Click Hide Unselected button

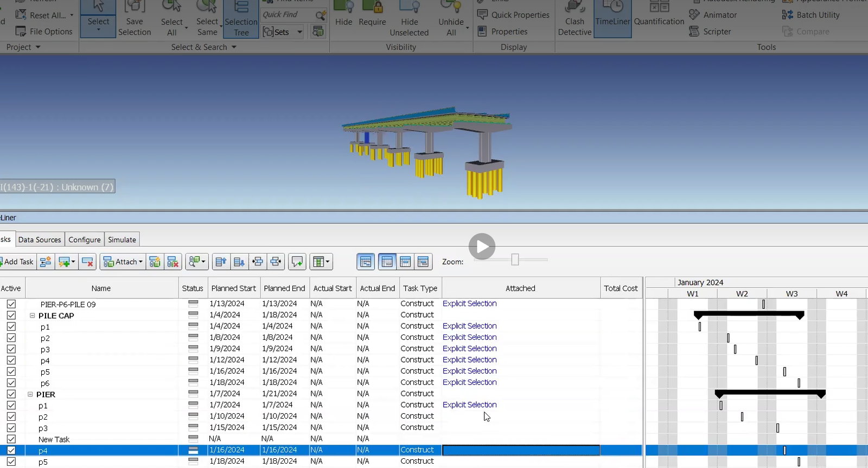[x=409, y=20]
